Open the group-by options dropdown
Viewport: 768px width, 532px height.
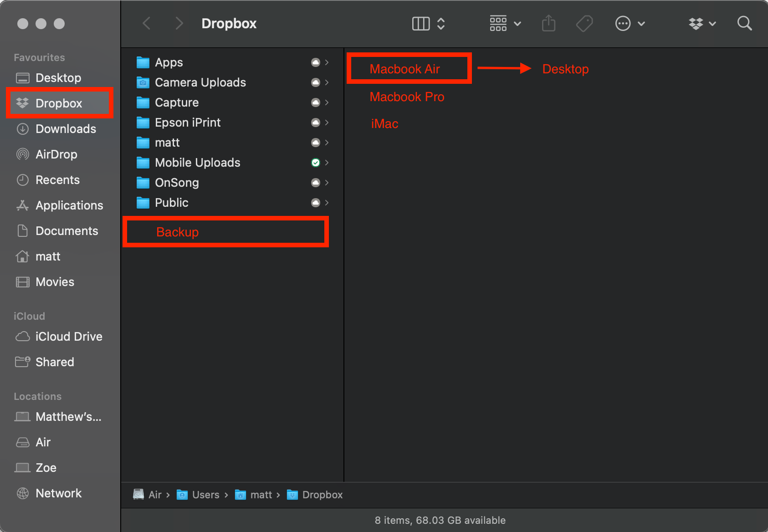tap(505, 23)
